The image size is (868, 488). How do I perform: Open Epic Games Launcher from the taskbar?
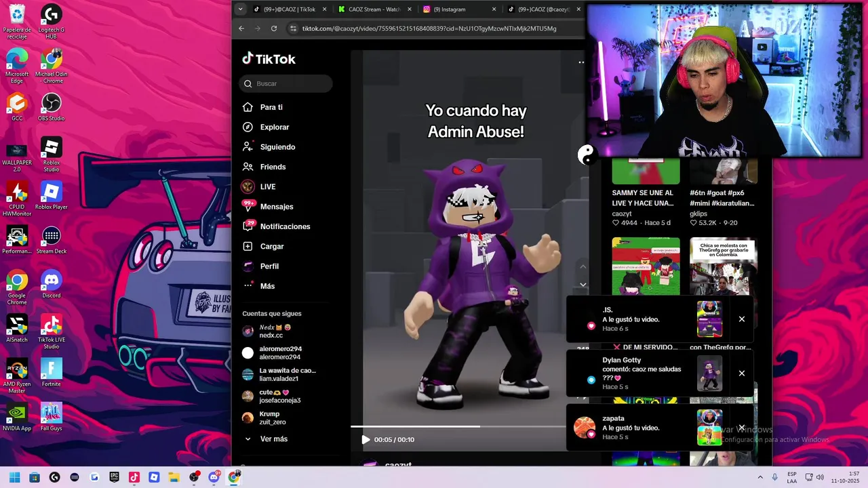pos(115,477)
